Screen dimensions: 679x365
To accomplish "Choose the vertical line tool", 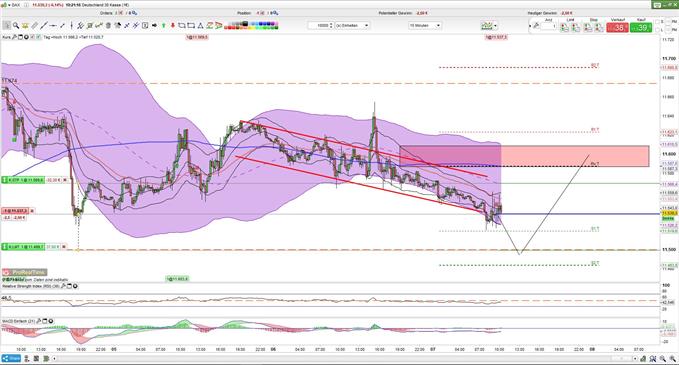I will [71, 26].
